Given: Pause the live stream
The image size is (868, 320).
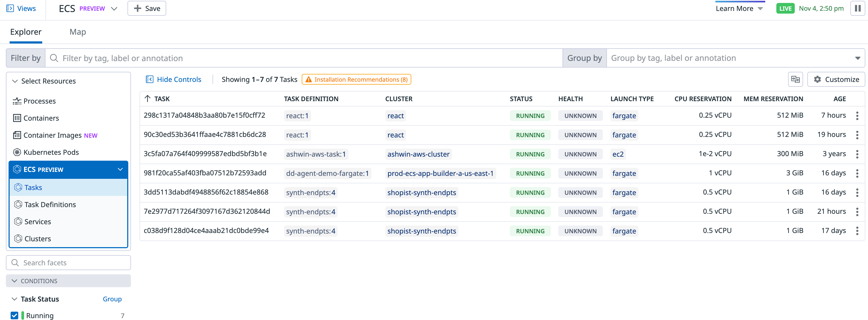Looking at the screenshot, I should [858, 9].
